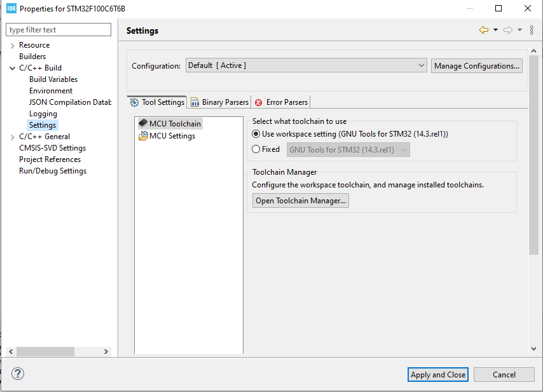Viewport: 543px width, 392px height.
Task: Switch to the Error Parsers tab
Action: tap(281, 102)
